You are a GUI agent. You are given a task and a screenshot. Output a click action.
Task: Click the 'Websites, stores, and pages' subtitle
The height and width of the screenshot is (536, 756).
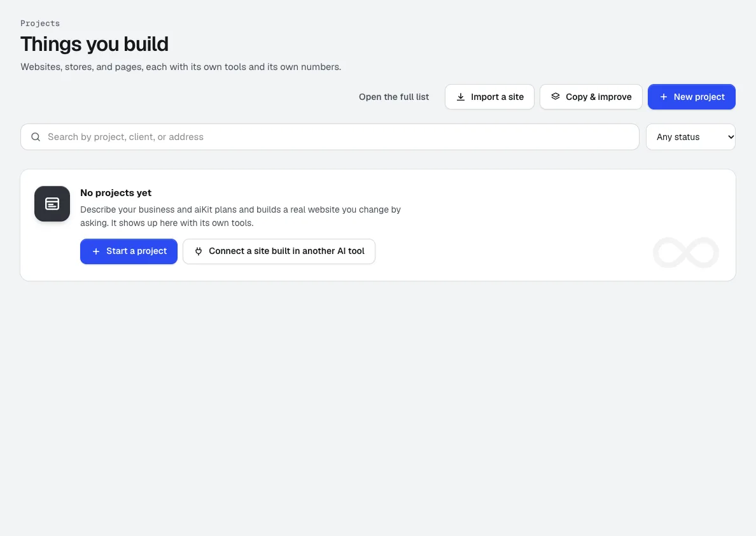(x=181, y=67)
